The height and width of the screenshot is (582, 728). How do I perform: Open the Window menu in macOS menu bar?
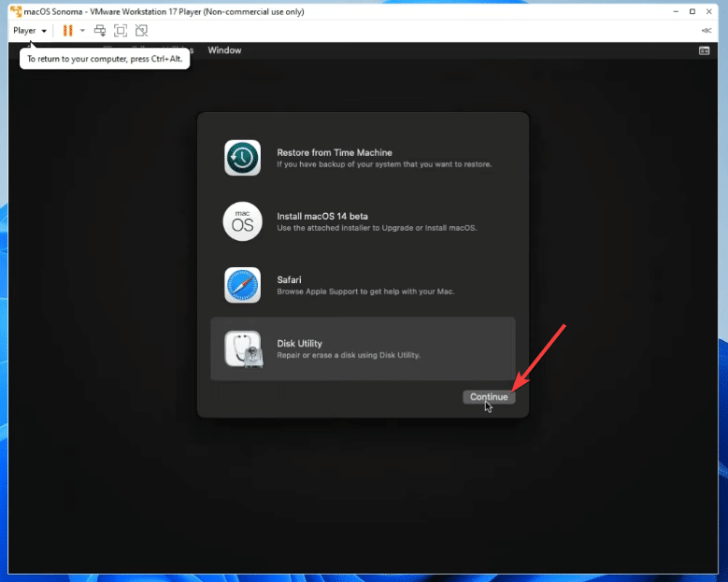(x=224, y=50)
